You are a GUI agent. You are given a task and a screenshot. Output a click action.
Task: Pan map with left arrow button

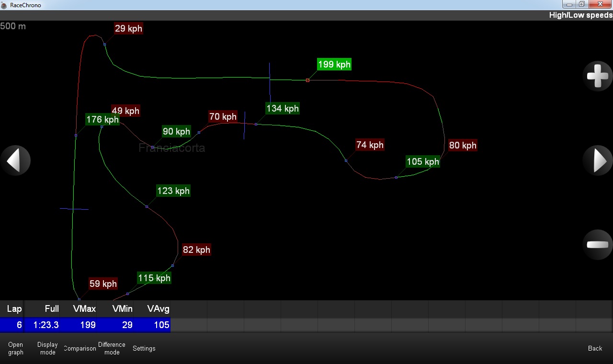pyautogui.click(x=15, y=160)
